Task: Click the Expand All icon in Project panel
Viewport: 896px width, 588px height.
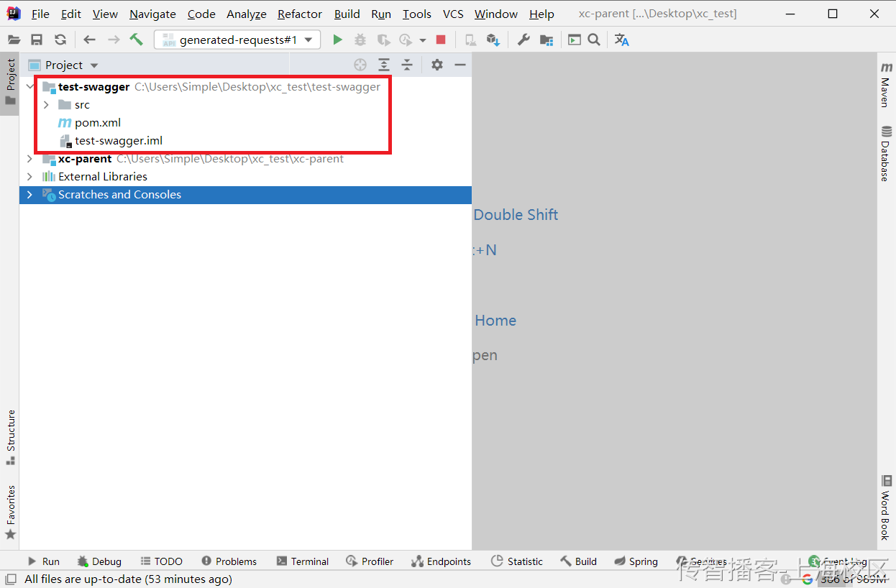Action: (384, 65)
